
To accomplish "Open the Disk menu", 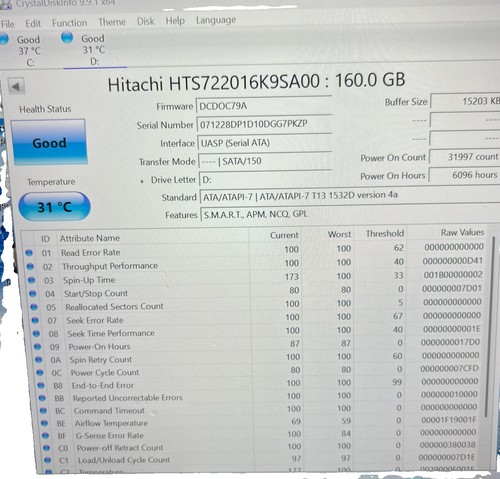I will point(146,21).
